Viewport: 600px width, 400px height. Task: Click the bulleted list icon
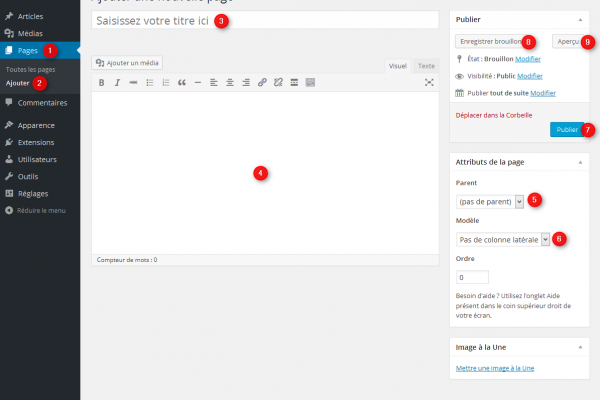(149, 82)
